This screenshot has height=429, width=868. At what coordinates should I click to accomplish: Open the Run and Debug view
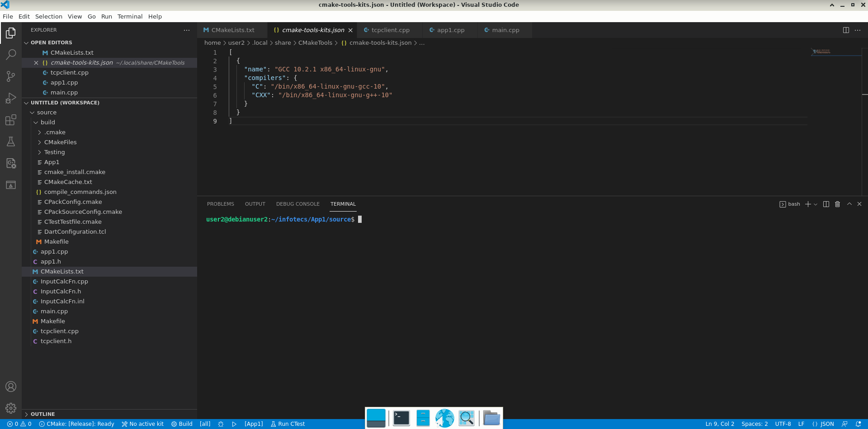(11, 98)
